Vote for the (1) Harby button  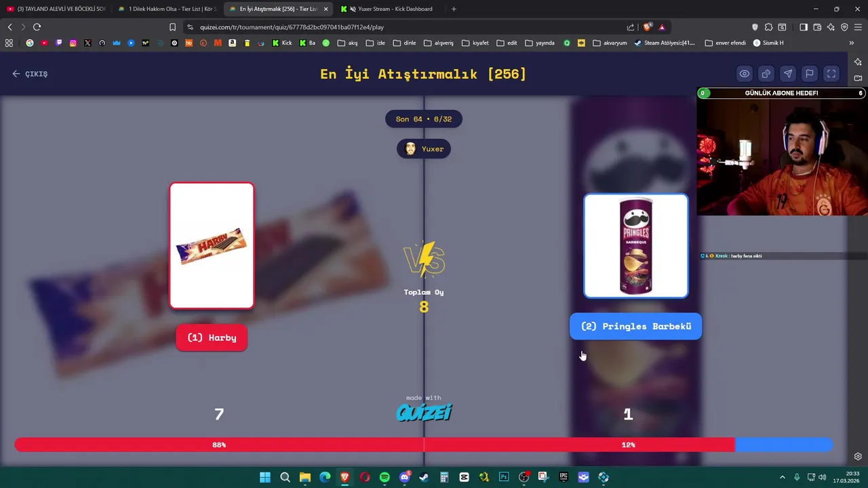[x=212, y=338]
